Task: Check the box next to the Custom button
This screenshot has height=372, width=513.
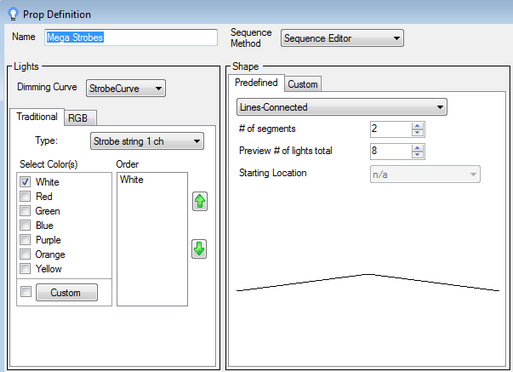Action: pos(26,292)
